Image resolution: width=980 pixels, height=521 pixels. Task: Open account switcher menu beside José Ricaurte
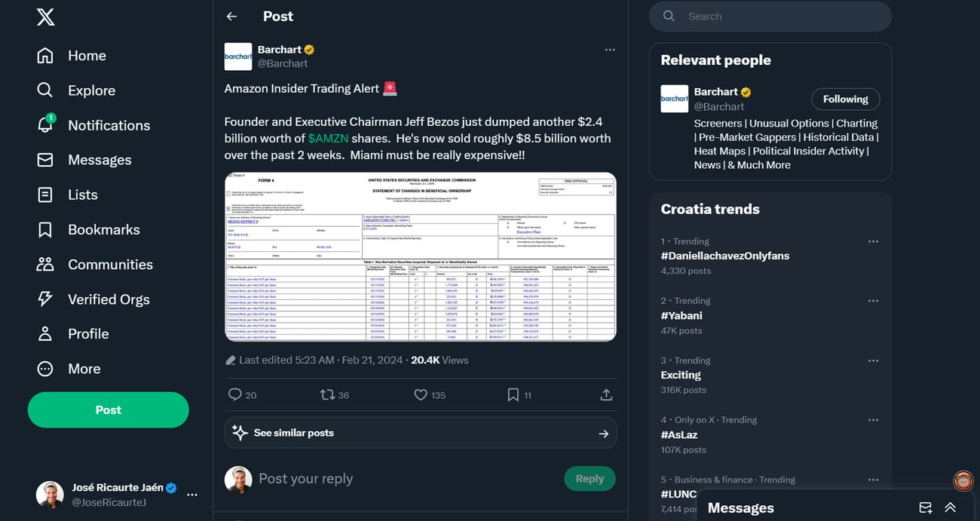(192, 495)
